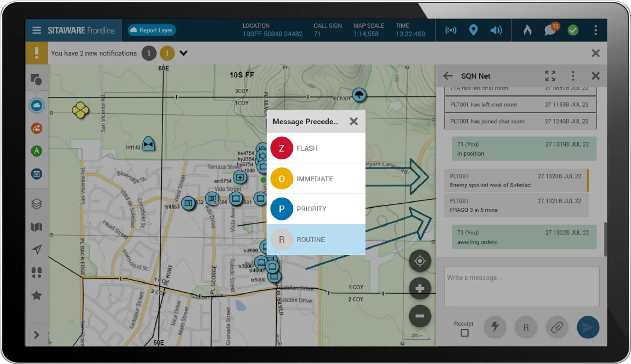Select ROUTINE message precedence option

[x=316, y=239]
